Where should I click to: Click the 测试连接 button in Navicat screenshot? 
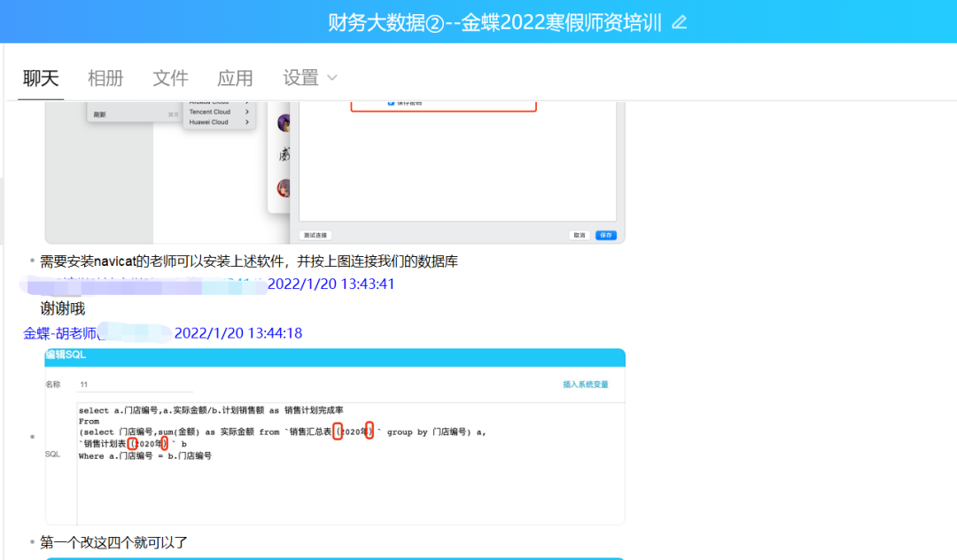[315, 236]
